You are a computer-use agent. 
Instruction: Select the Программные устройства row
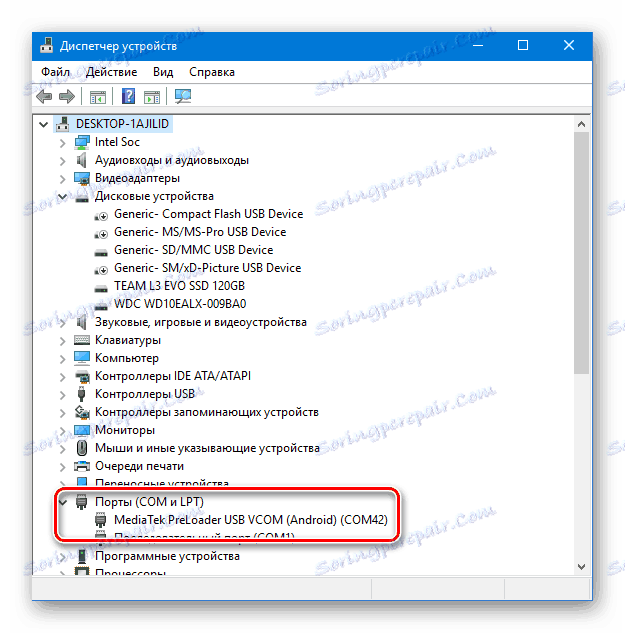[x=167, y=556]
